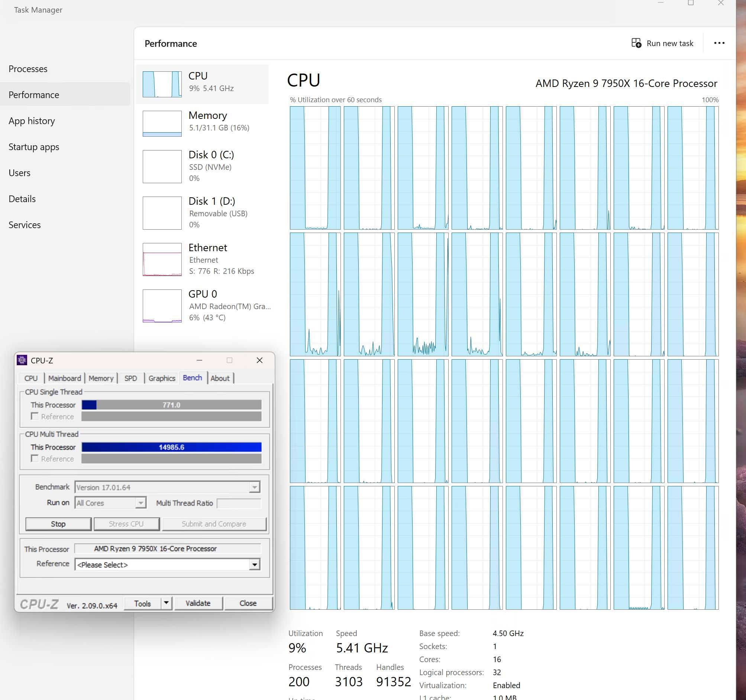Switch to Memory tab in CPU-Z
The image size is (746, 700).
tap(101, 378)
